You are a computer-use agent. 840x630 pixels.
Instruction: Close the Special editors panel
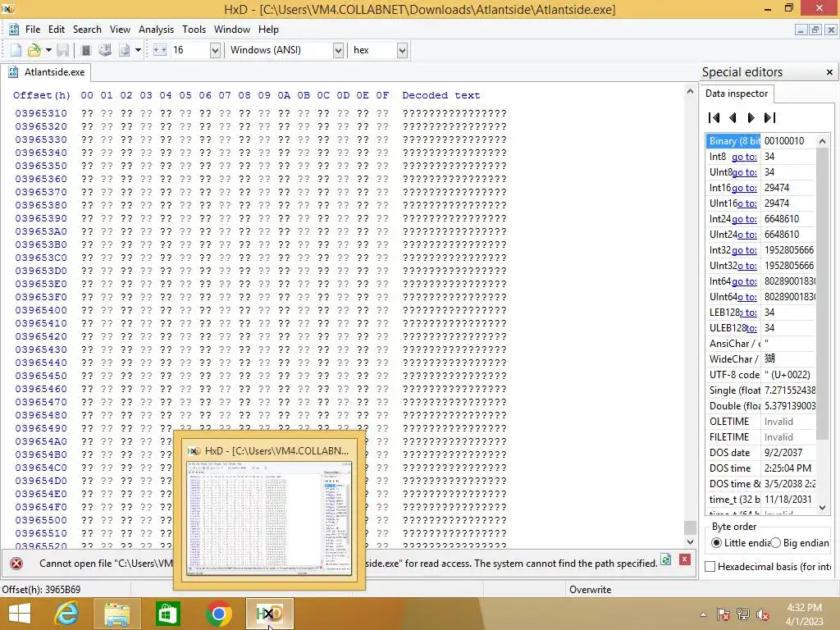tap(829, 72)
